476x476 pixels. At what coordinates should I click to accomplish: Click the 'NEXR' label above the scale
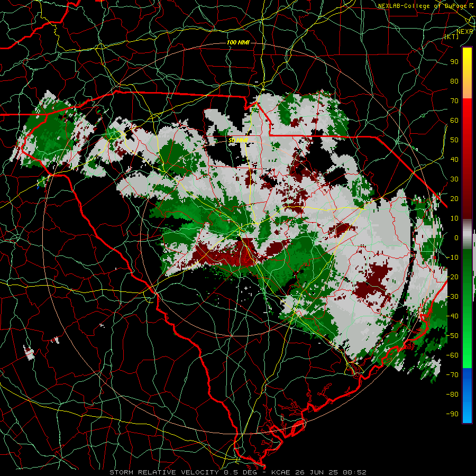pos(465,32)
